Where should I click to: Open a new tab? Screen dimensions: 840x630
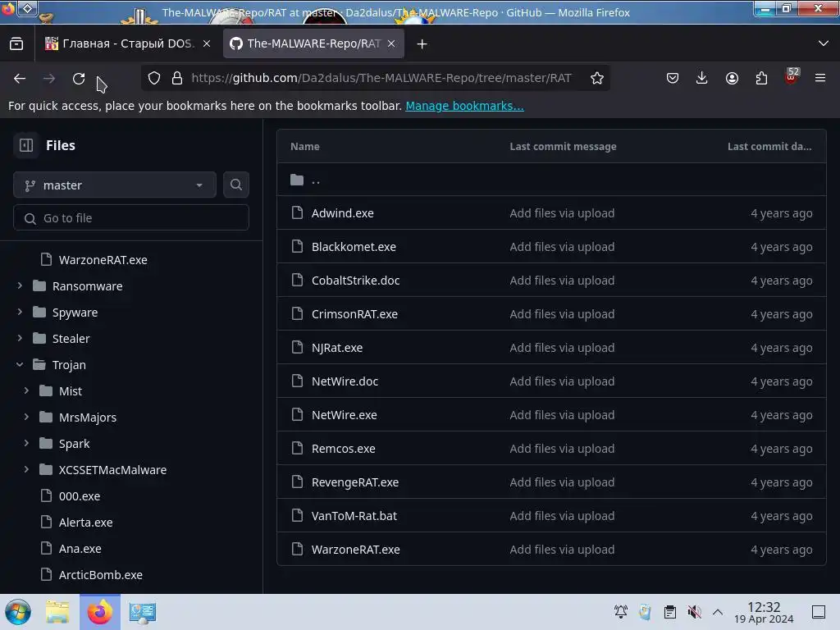pyautogui.click(x=422, y=44)
